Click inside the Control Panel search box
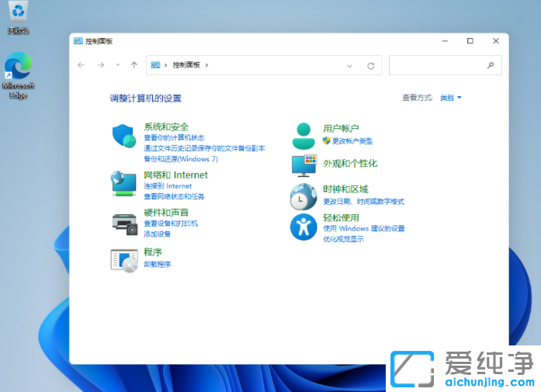541x392 pixels. pyautogui.click(x=445, y=65)
